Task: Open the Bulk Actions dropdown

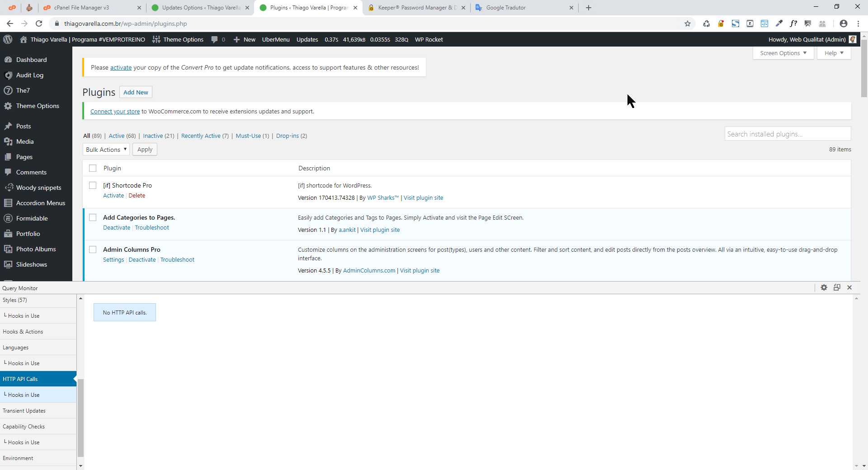Action: (106, 150)
